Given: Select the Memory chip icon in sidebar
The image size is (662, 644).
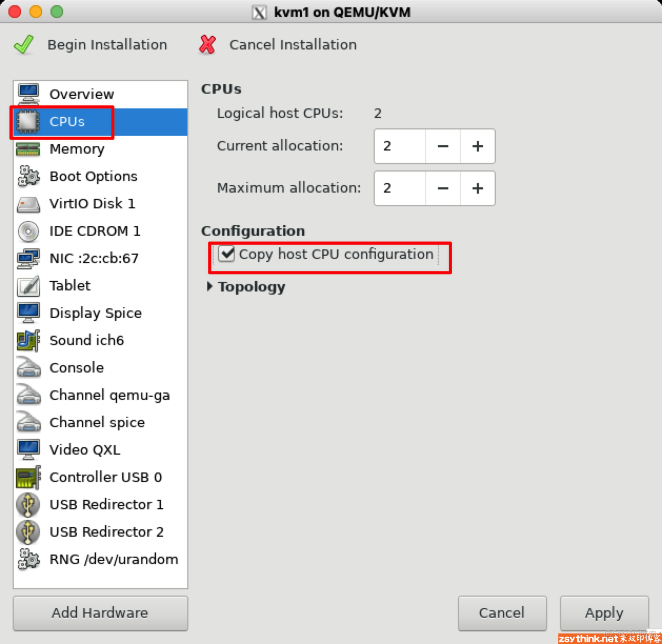Looking at the screenshot, I should (x=28, y=149).
